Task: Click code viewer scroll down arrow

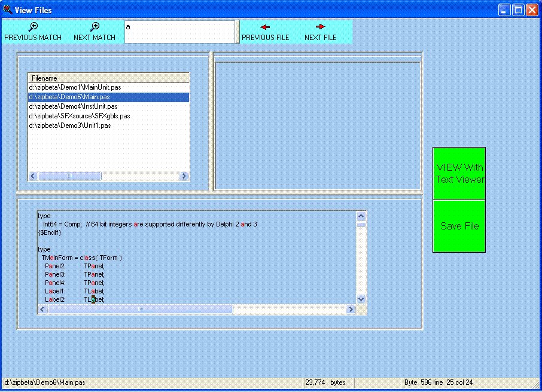Action: click(361, 299)
